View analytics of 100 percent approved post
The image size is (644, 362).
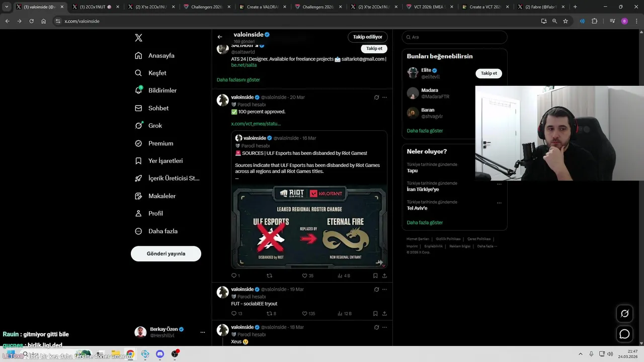click(344, 276)
